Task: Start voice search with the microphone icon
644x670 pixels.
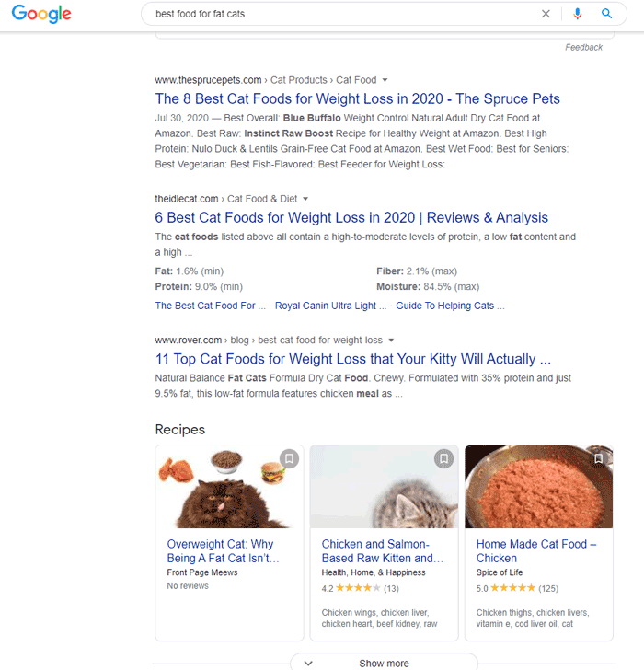Action: (578, 14)
